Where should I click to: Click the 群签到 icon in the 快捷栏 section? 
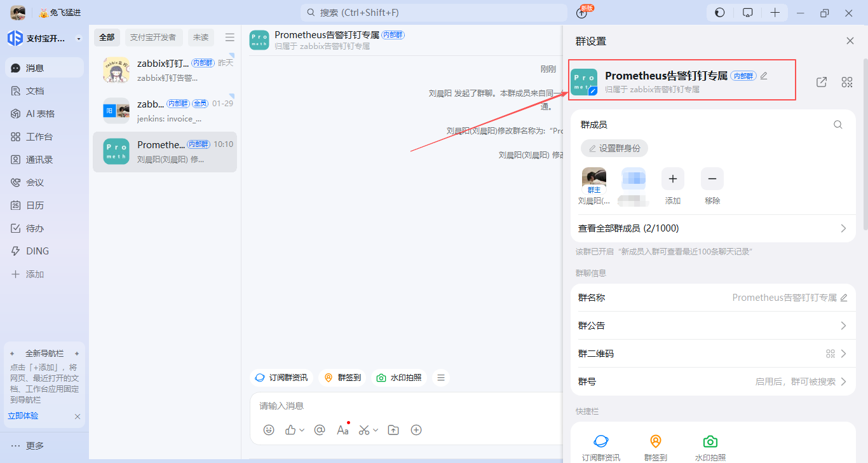[x=656, y=441]
